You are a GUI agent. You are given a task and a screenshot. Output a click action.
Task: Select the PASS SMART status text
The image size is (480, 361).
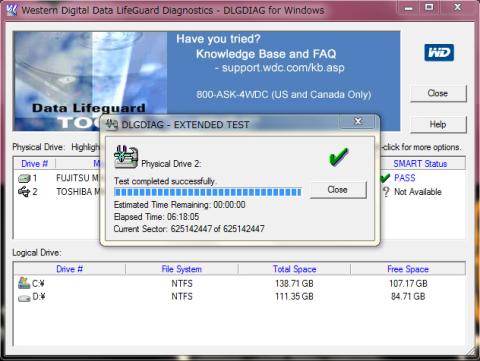click(x=405, y=178)
